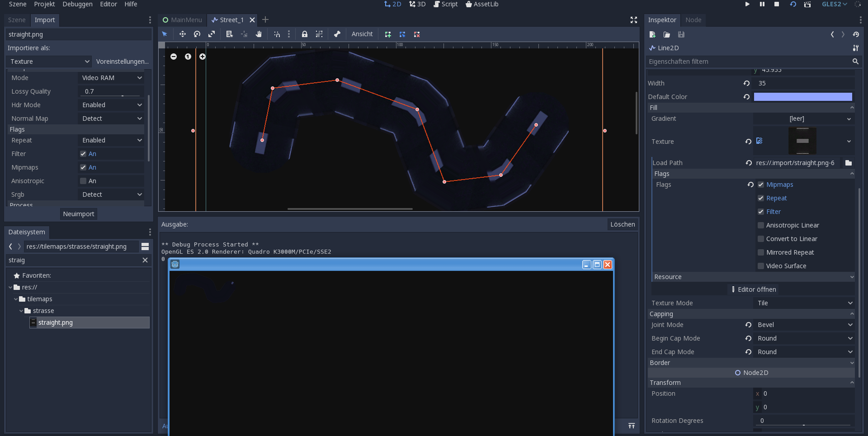
Task: Collapse the Capping section in Inspector
Action: 852,314
